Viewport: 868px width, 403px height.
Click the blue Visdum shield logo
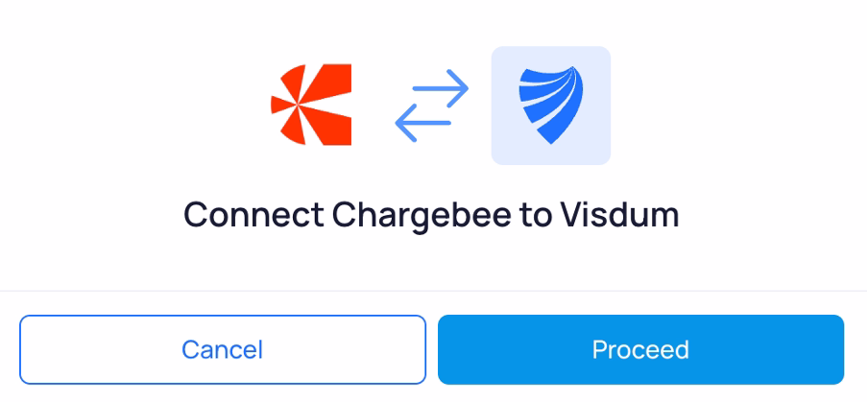point(551,106)
